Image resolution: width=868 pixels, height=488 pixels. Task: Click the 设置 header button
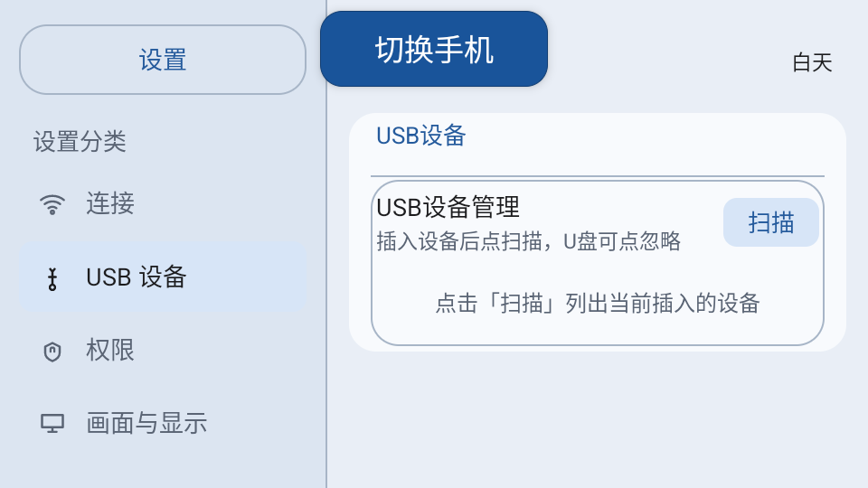tap(163, 60)
